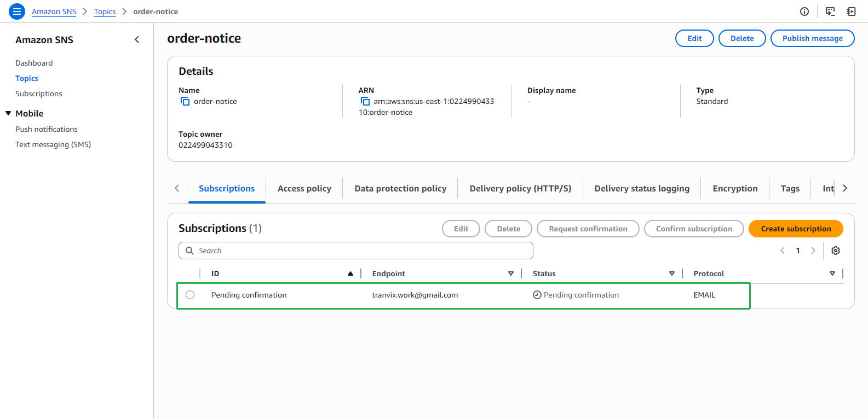Open the sign-out panel icon at top right

pos(851,11)
